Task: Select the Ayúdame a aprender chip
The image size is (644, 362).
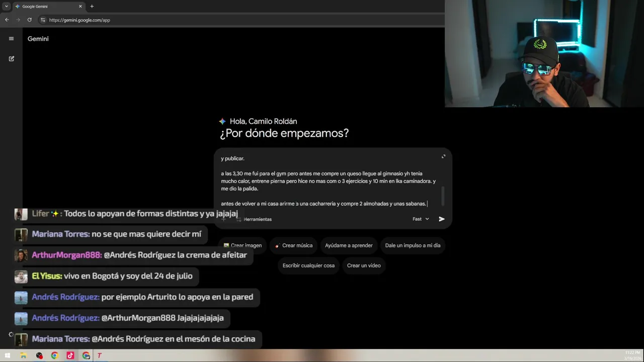Action: pos(349,245)
